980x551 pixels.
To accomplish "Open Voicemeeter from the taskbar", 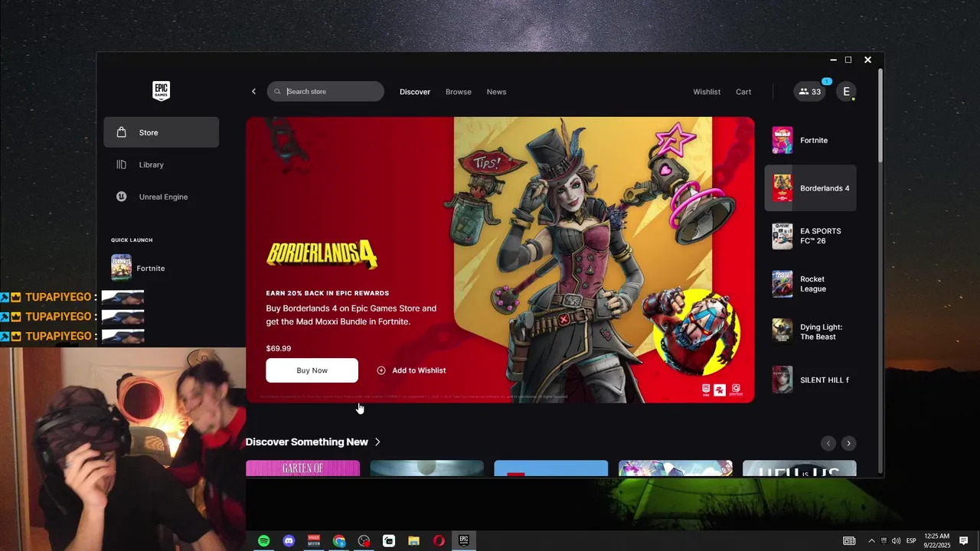I will (x=314, y=541).
